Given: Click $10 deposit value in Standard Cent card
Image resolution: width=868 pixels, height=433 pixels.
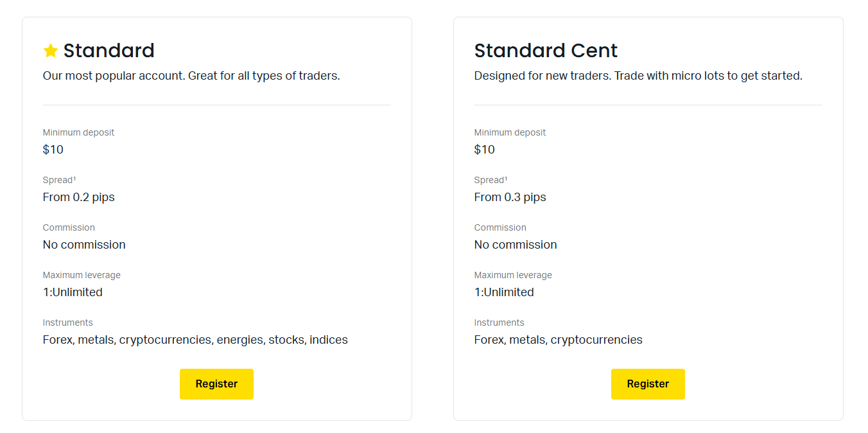Looking at the screenshot, I should point(485,150).
